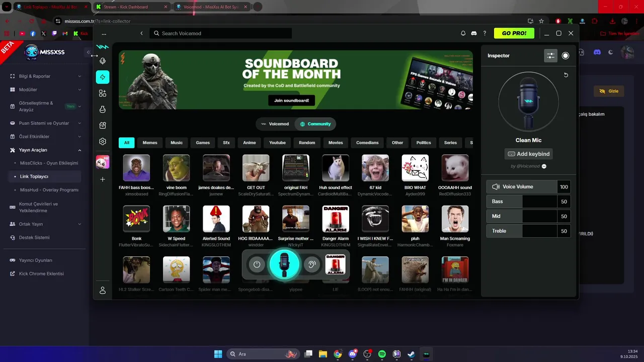The image size is (644, 362).
Task: Open Voicemod notifications bell
Action: tap(463, 33)
